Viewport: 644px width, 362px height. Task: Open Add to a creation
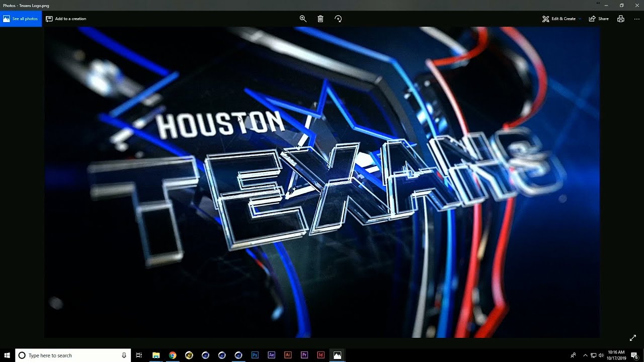coord(66,19)
